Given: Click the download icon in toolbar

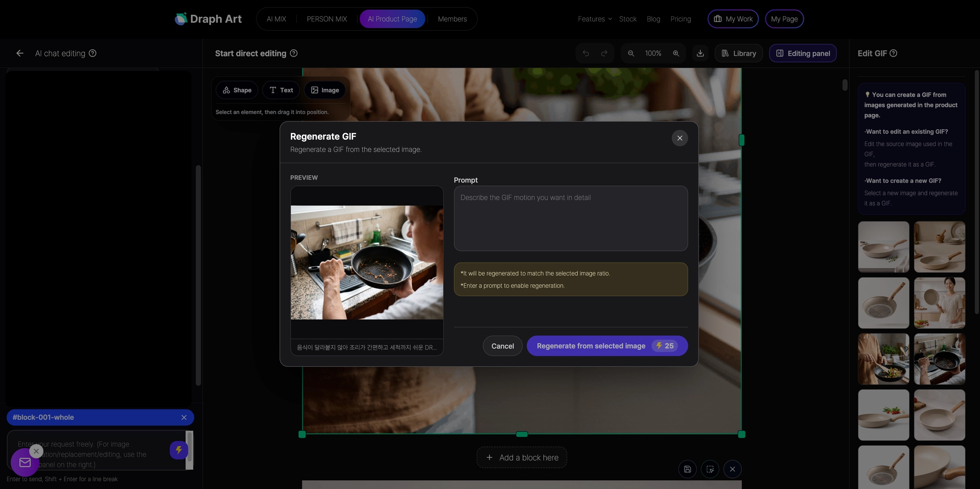Looking at the screenshot, I should (x=700, y=53).
